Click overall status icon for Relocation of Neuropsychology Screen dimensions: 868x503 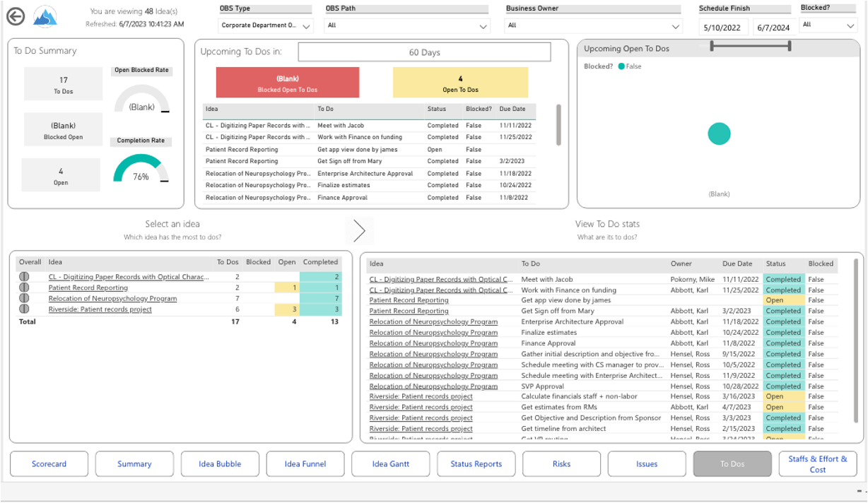[x=24, y=299]
